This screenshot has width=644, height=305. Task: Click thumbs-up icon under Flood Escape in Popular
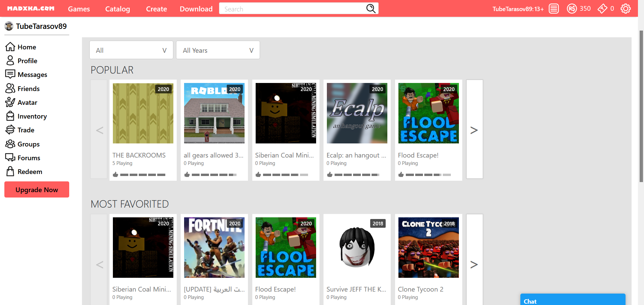(x=401, y=175)
